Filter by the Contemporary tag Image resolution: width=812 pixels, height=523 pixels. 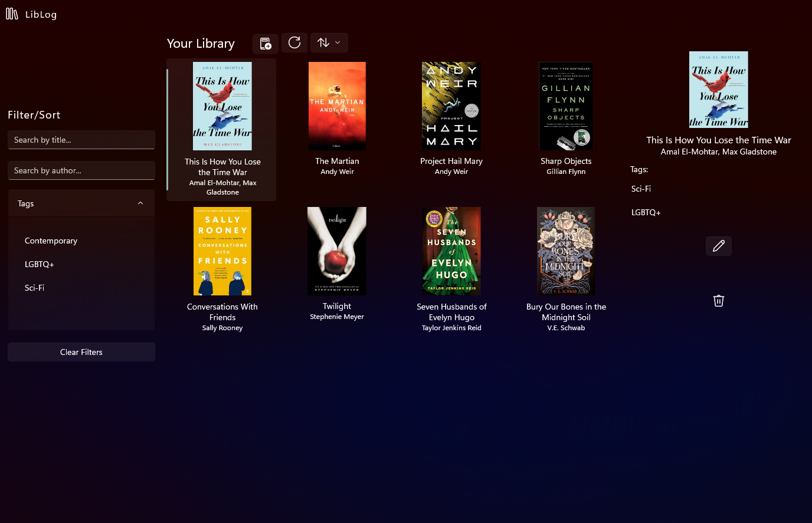click(51, 241)
